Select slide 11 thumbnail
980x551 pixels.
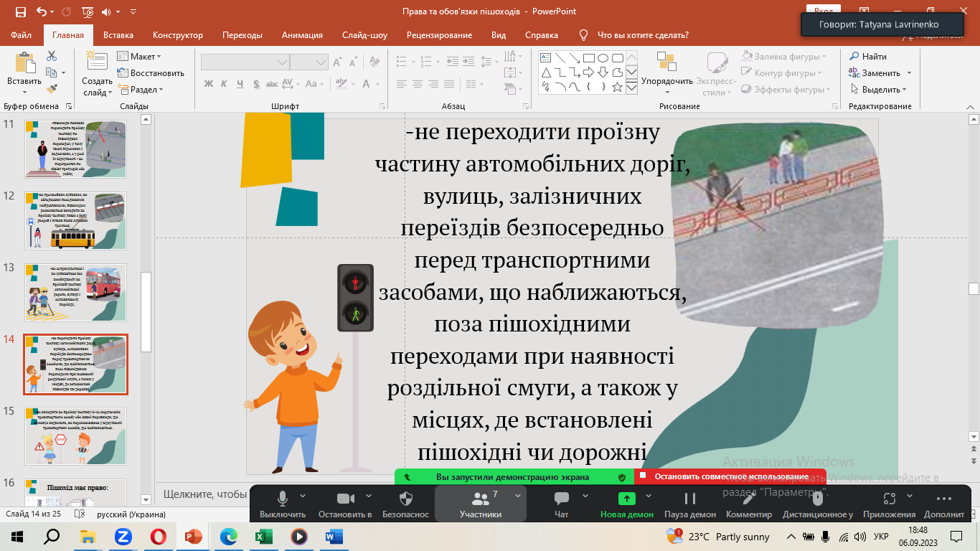point(76,149)
